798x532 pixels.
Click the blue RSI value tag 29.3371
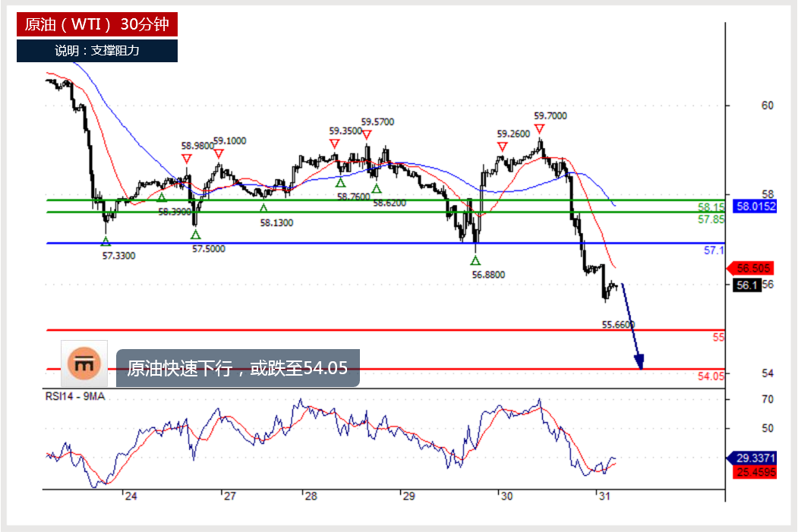point(752,458)
